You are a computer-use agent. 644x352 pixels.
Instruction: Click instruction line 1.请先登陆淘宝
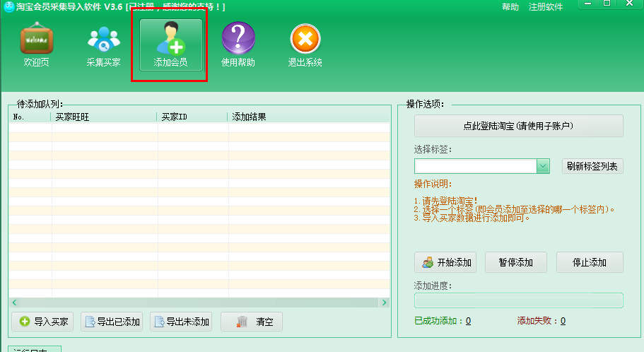click(x=445, y=201)
